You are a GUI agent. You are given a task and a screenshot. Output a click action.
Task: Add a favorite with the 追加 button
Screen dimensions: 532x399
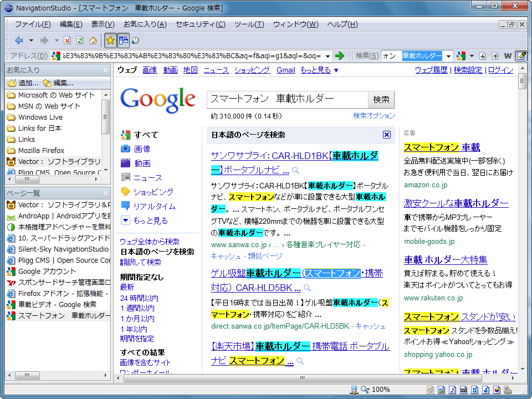[x=23, y=83]
